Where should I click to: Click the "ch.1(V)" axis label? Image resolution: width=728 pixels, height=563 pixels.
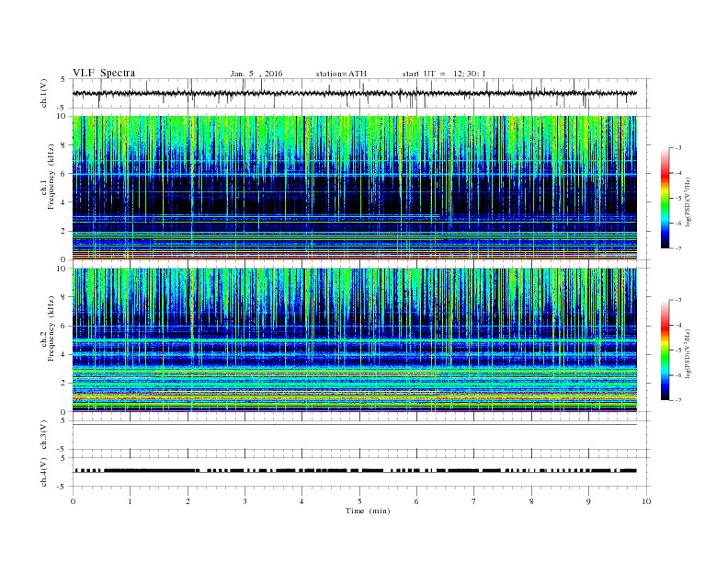click(x=44, y=93)
